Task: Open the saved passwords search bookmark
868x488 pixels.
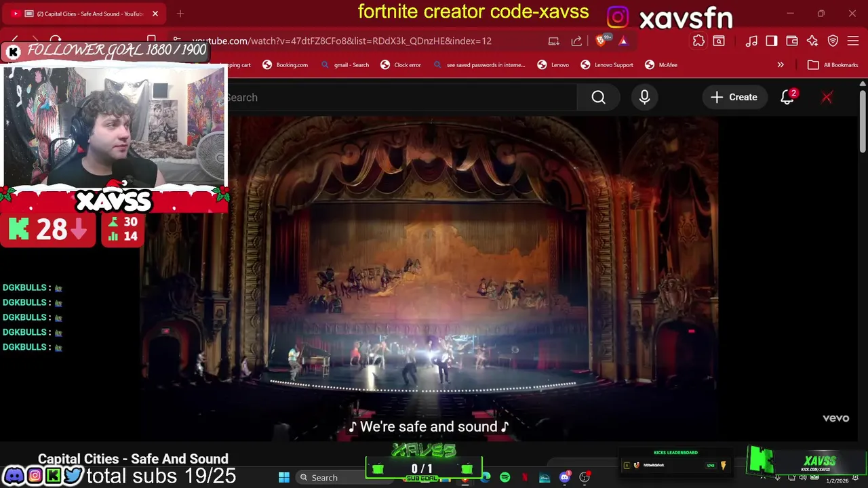Action: [x=479, y=65]
